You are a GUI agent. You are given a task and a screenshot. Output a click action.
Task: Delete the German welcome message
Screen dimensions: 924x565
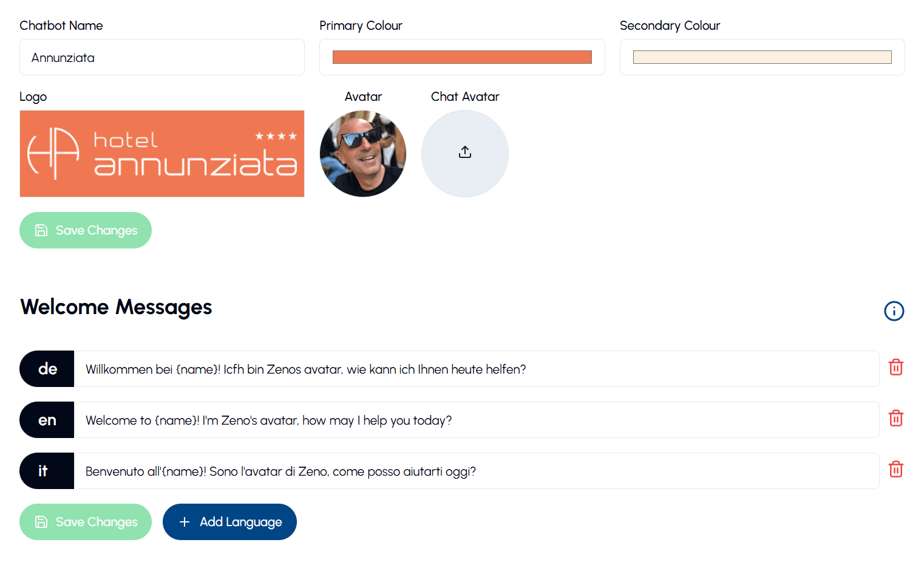[895, 368]
